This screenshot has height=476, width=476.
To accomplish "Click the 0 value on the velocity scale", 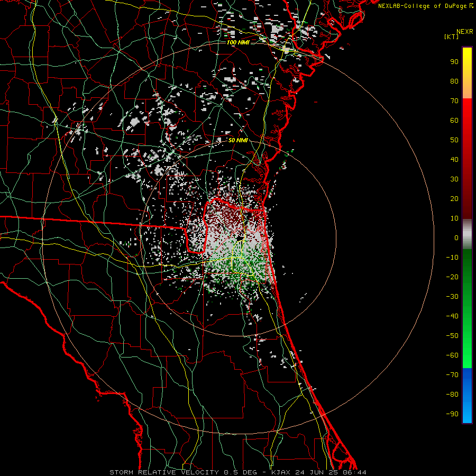I will pos(456,237).
